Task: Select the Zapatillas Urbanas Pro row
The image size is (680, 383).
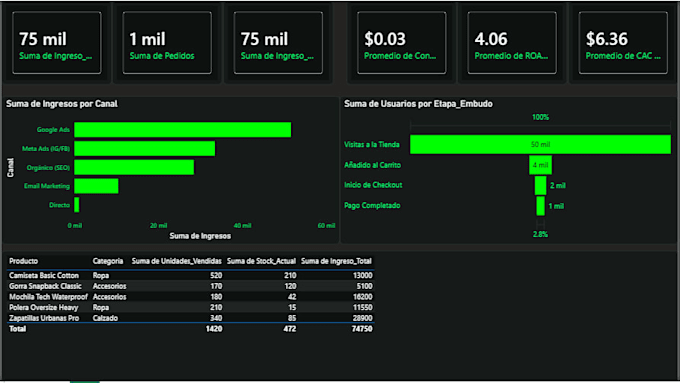Action: [190, 318]
